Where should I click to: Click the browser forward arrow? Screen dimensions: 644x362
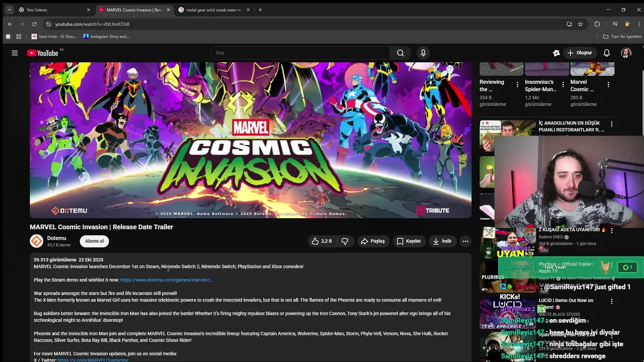coord(22,24)
